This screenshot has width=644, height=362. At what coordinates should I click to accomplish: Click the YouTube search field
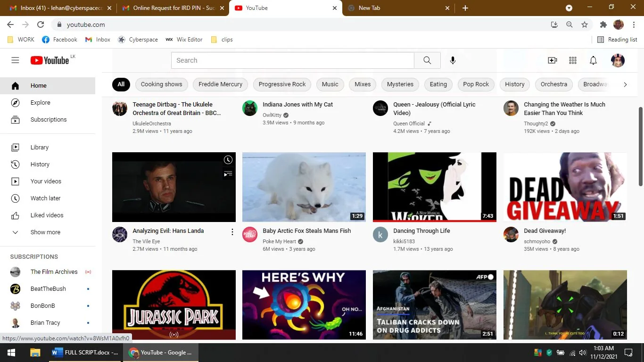click(x=293, y=60)
